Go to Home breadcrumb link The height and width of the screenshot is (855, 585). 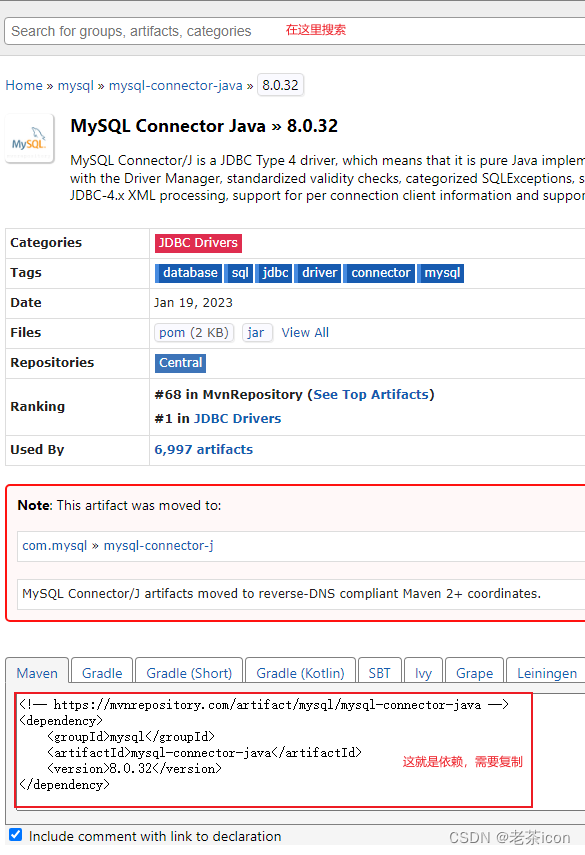click(x=24, y=86)
